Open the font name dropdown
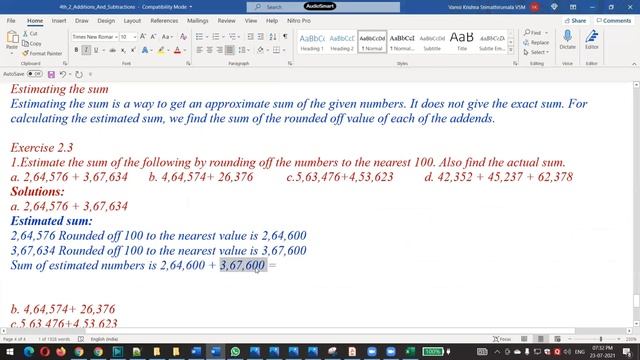The height and width of the screenshot is (360, 640). (x=116, y=37)
